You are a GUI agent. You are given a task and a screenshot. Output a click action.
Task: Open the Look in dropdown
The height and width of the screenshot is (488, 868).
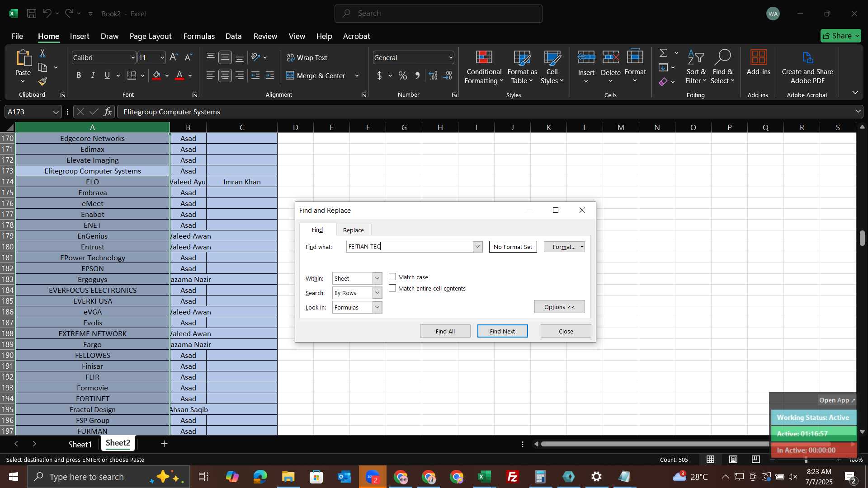[377, 307]
